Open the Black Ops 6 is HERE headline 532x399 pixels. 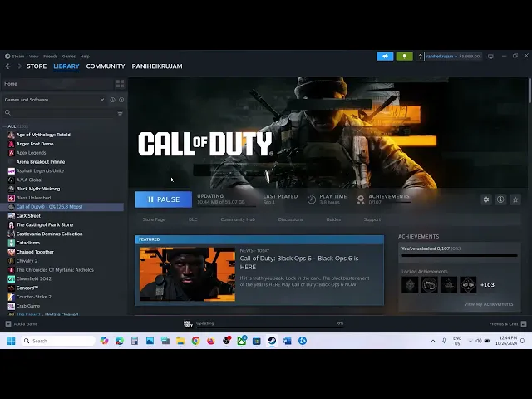pos(299,263)
